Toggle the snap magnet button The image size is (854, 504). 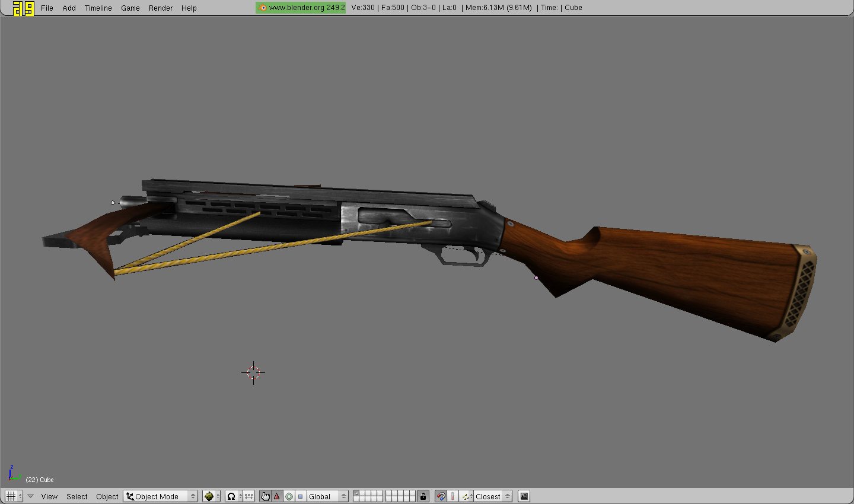441,496
